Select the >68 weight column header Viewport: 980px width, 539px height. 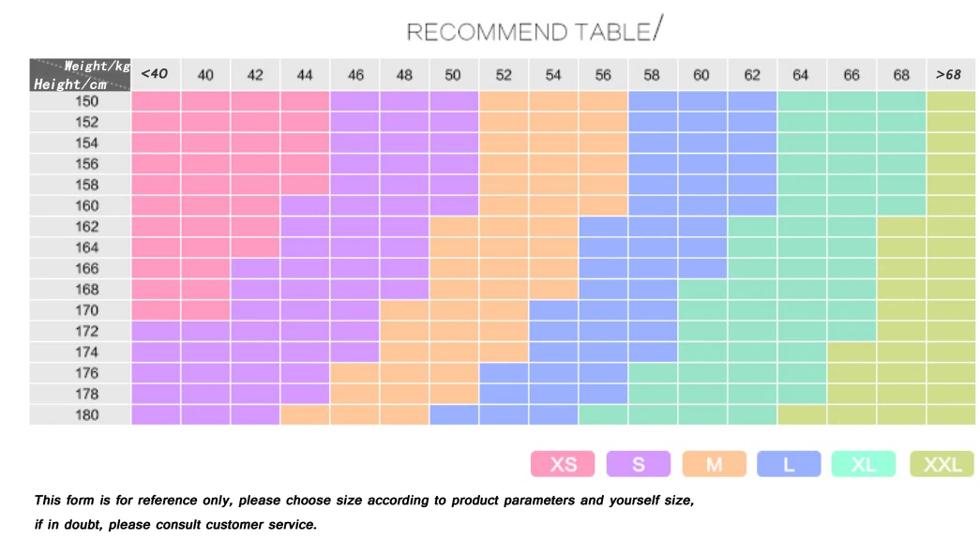pos(951,75)
